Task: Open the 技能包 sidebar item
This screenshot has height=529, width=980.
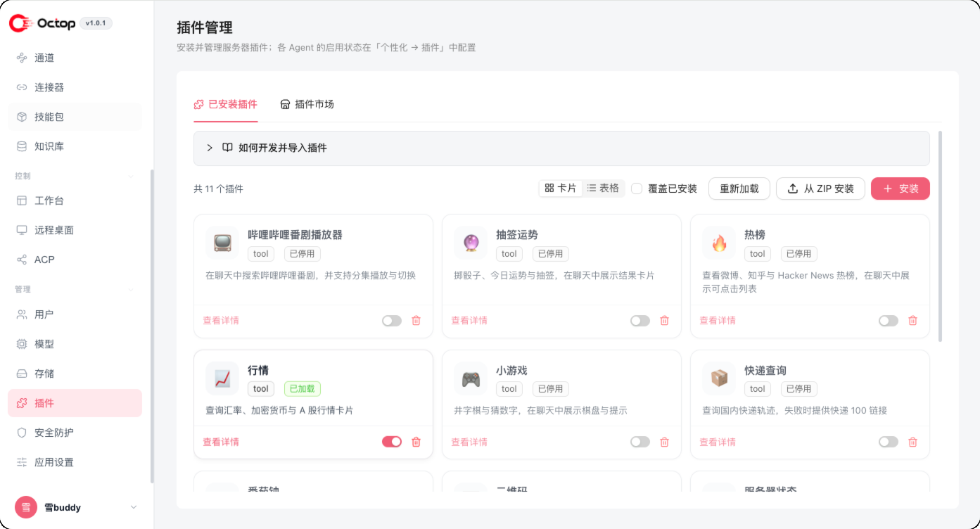Action: pyautogui.click(x=75, y=117)
